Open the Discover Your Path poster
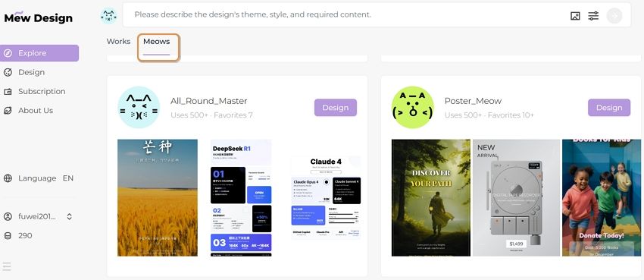The image size is (644, 280). (x=431, y=198)
